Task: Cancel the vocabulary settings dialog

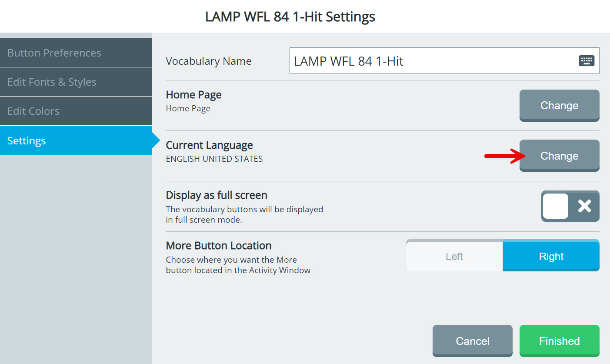Action: click(472, 341)
